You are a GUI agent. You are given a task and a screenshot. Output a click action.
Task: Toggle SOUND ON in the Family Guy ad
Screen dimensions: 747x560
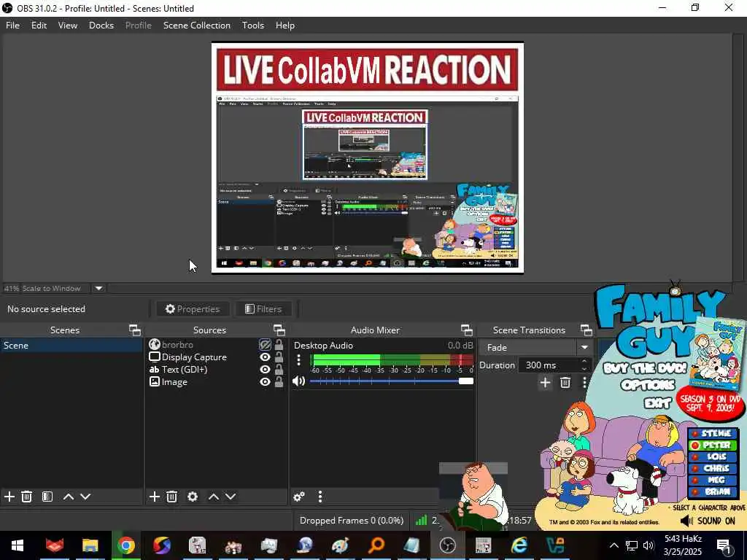pos(708,521)
